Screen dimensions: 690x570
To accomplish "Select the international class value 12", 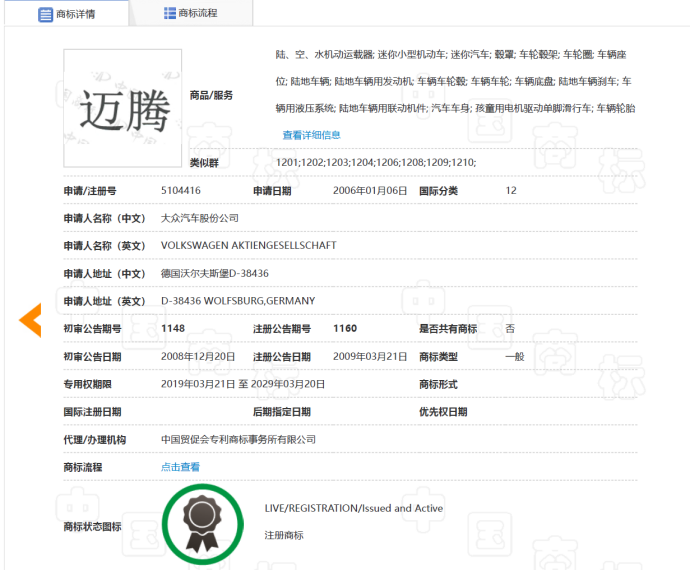I will [511, 191].
